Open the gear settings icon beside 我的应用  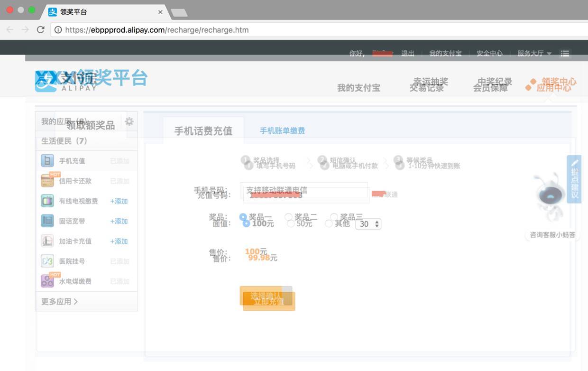pyautogui.click(x=129, y=122)
